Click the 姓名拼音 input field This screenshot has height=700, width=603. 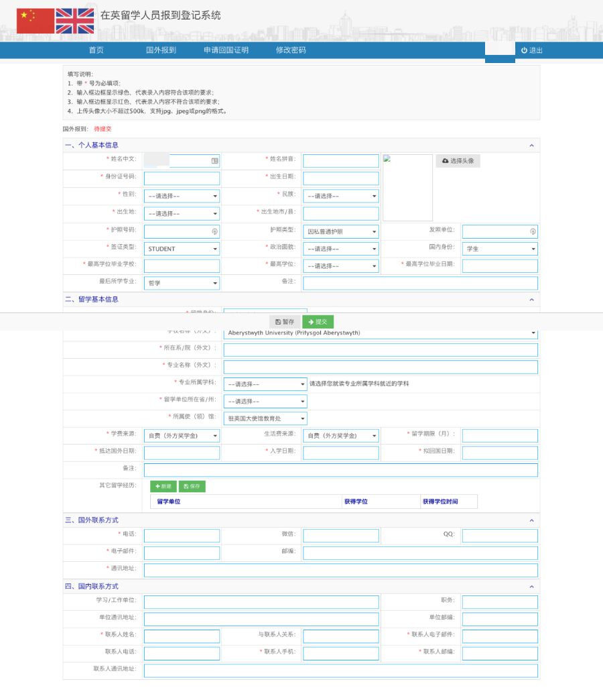[341, 161]
